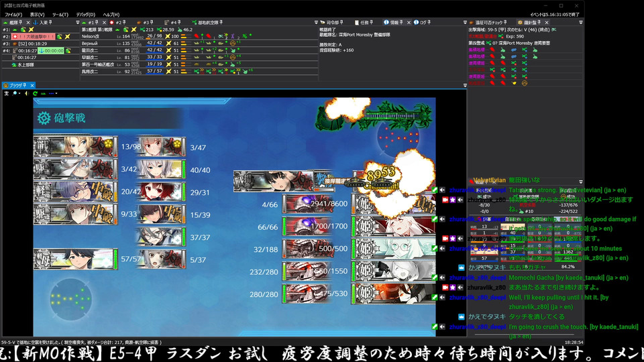
Task: Switch to the #4 fleet tab
Action: pos(172,23)
